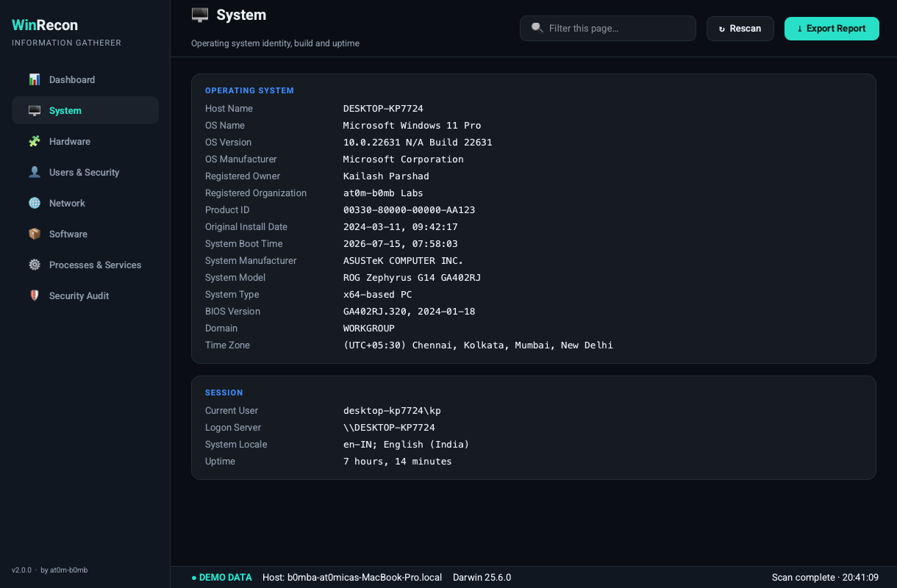Click the Rescan button
Viewport: 897px width, 588px height.
coord(740,29)
